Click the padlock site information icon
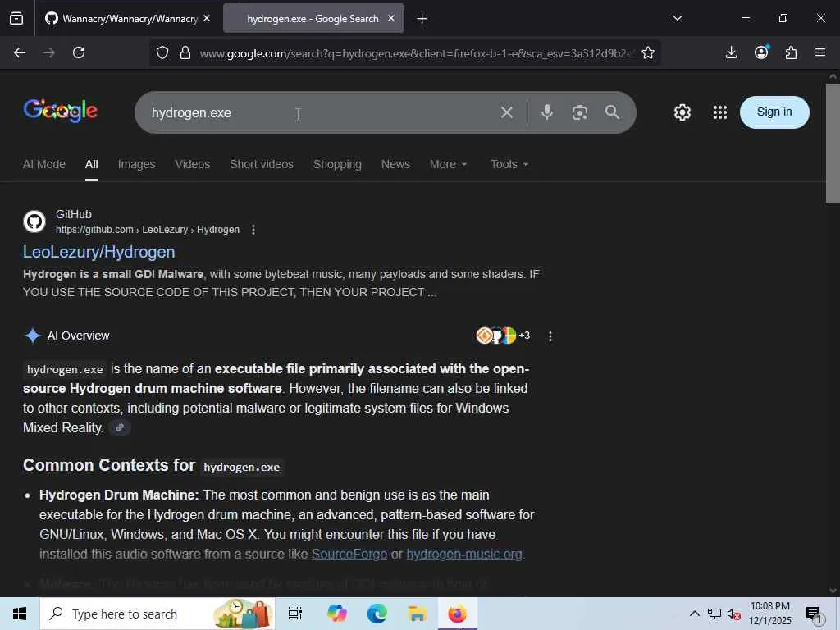 point(185,52)
